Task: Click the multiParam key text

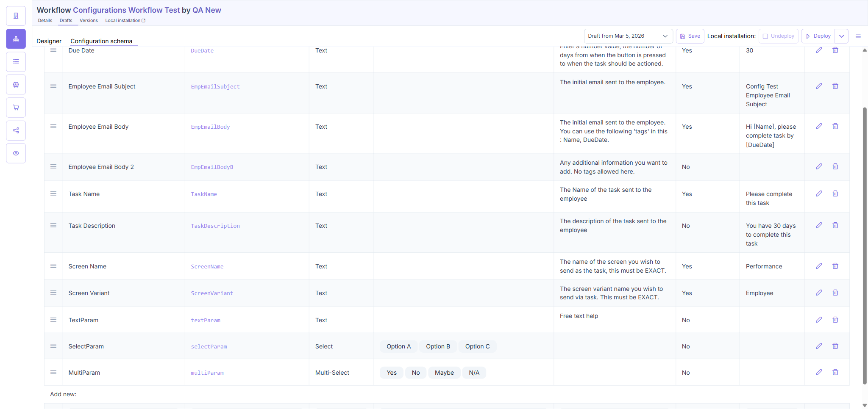Action: click(x=207, y=373)
